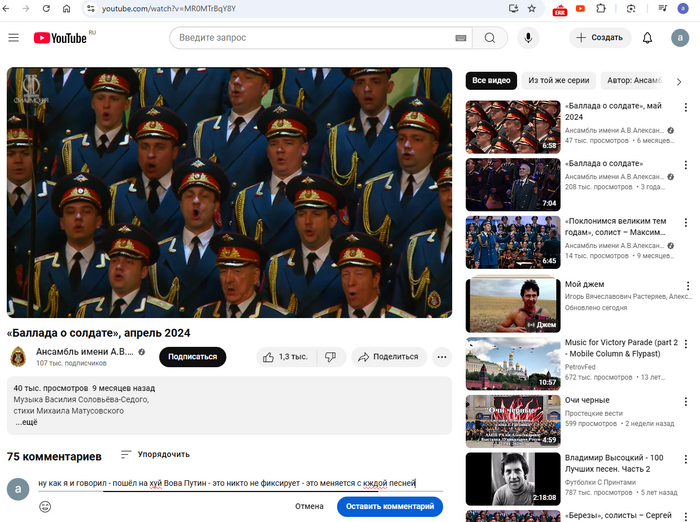The height and width of the screenshot is (522, 700).
Task: Open the «Березы», солисты – Сергей video title
Action: [x=618, y=515]
